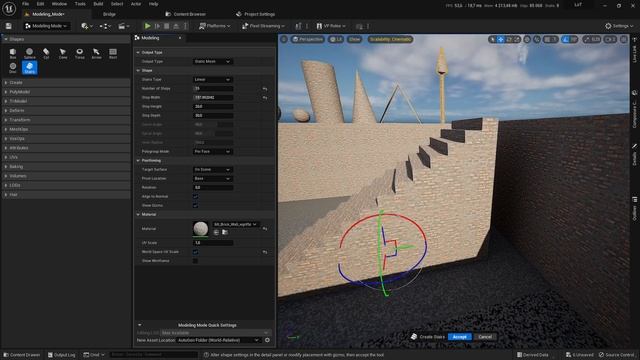This screenshot has height=360, width=640.
Task: Click the save icon in main toolbar
Action: [9, 26]
